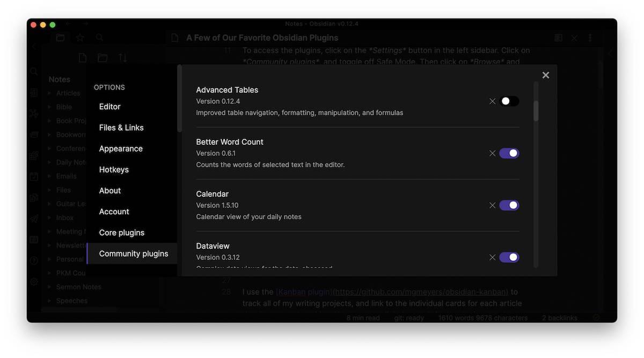Remove the Calendar plugin with its X icon
Viewport: 644px width, 358px height.
[492, 205]
